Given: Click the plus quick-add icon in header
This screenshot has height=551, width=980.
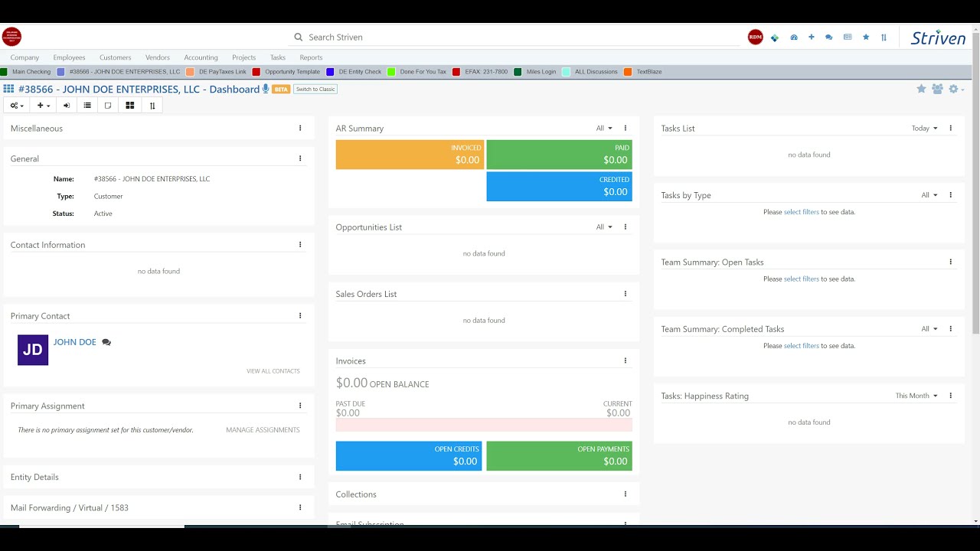Looking at the screenshot, I should pyautogui.click(x=812, y=37).
